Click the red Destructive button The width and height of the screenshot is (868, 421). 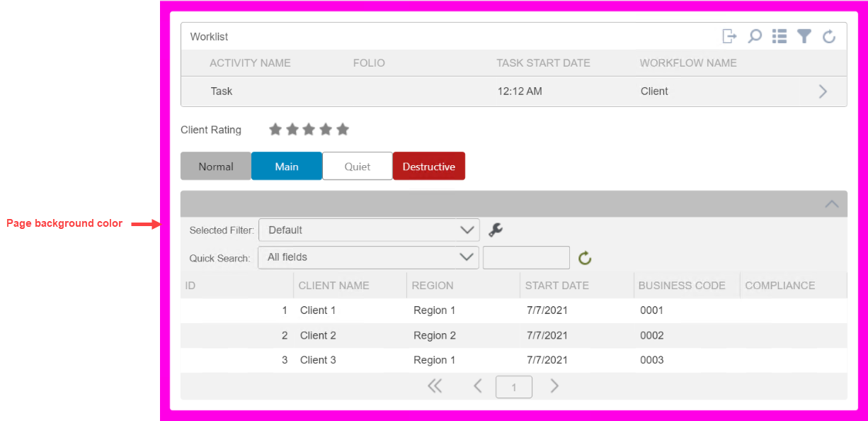(x=429, y=167)
